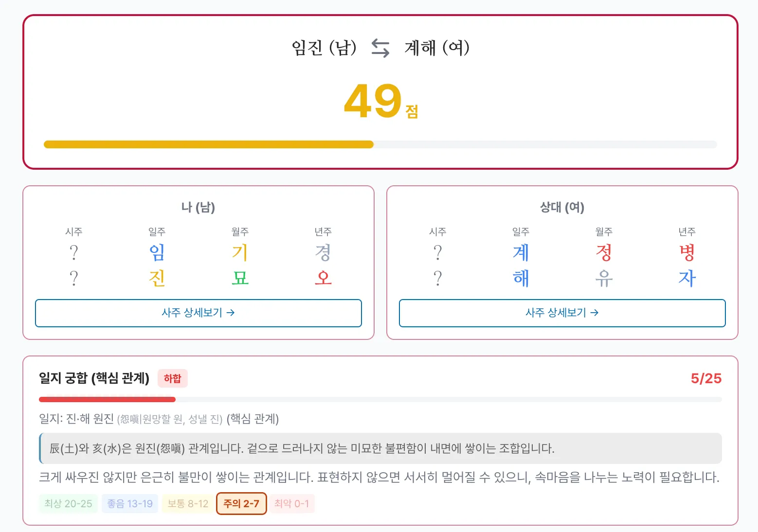The image size is (758, 532).
Task: Open 사주 상세보기 for 나 (남)
Action: click(x=198, y=313)
